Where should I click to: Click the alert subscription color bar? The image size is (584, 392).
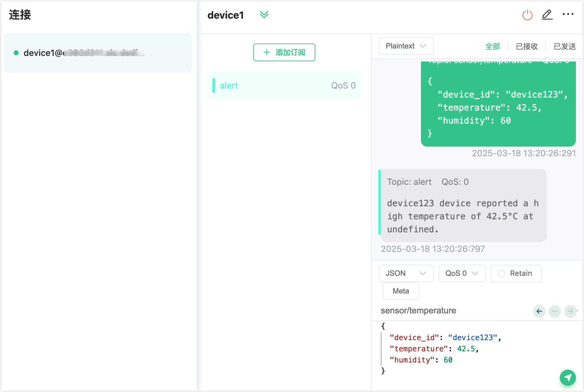[214, 85]
